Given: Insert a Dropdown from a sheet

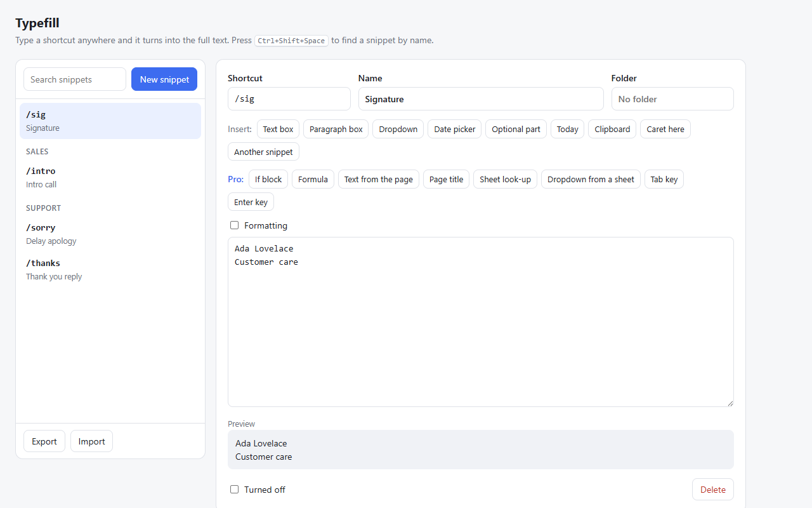Looking at the screenshot, I should coord(591,179).
